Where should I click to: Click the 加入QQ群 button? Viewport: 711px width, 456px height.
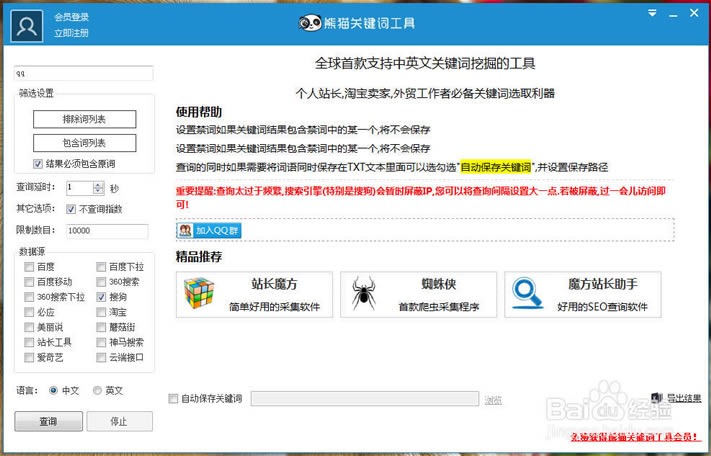pos(209,230)
